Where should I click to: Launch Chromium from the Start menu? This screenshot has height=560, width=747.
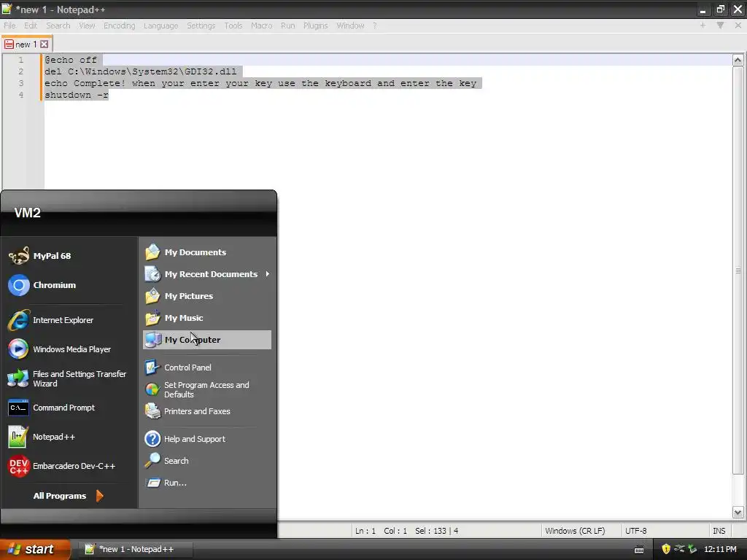pyautogui.click(x=42, y=285)
